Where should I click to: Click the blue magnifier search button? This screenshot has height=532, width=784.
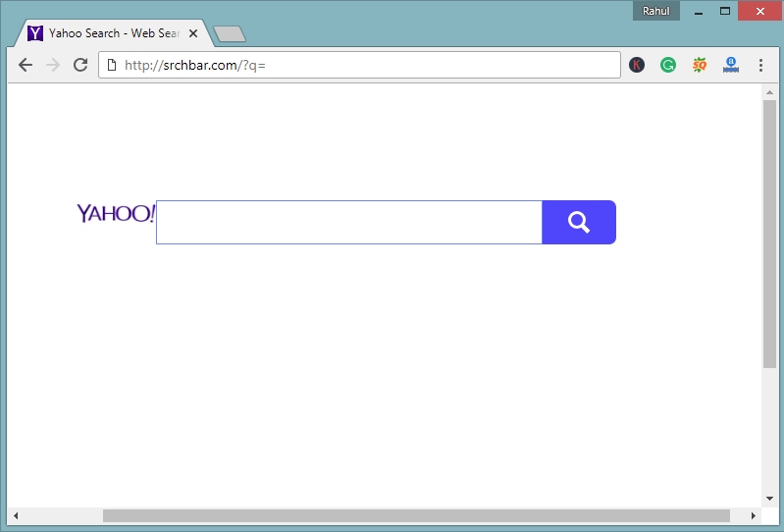tap(579, 223)
